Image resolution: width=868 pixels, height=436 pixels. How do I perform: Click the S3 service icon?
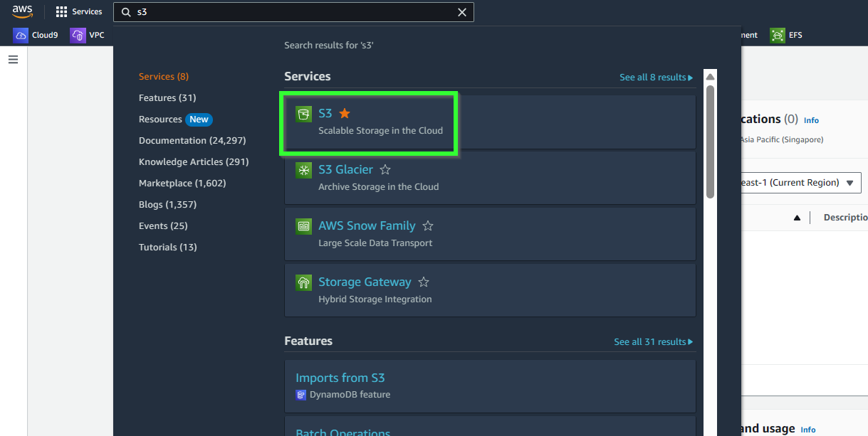coord(304,114)
